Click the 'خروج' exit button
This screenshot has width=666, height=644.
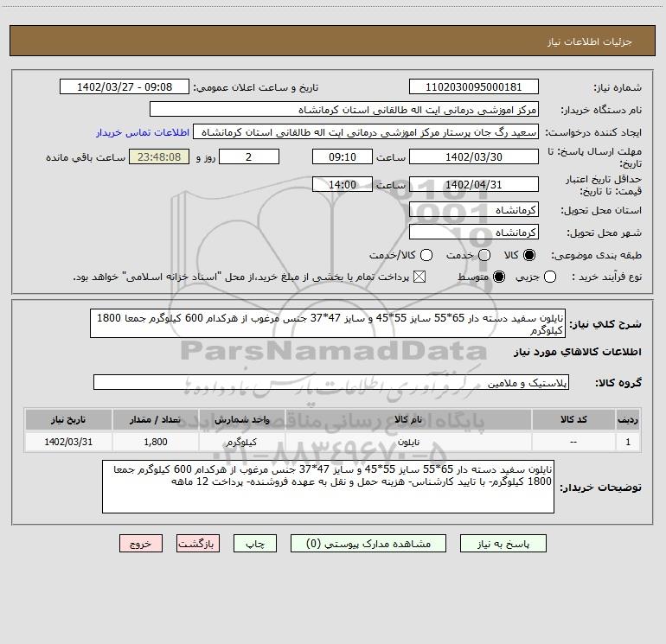tap(141, 544)
